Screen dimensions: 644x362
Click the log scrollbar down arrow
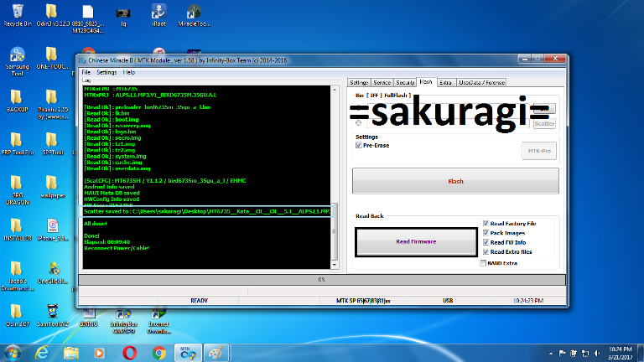[x=335, y=265]
